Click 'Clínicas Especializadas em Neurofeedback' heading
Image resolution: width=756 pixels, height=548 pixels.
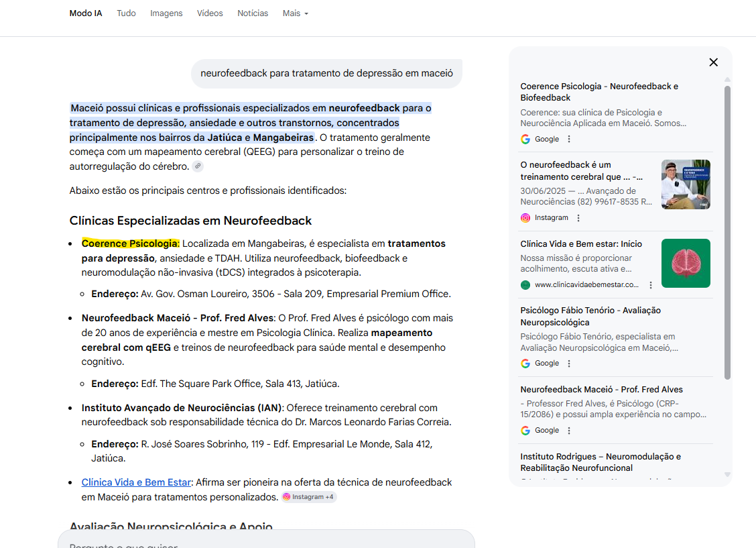[190, 221]
